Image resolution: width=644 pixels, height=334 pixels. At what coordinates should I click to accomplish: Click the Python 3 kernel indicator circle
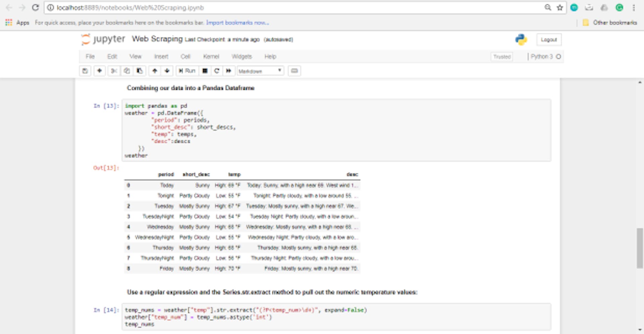coord(558,57)
